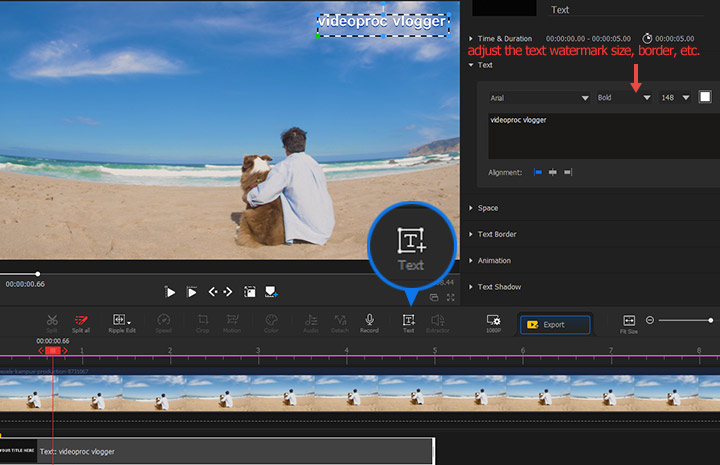Viewport: 720px width, 465px height.
Task: Expand the Text Border section
Action: (x=497, y=234)
